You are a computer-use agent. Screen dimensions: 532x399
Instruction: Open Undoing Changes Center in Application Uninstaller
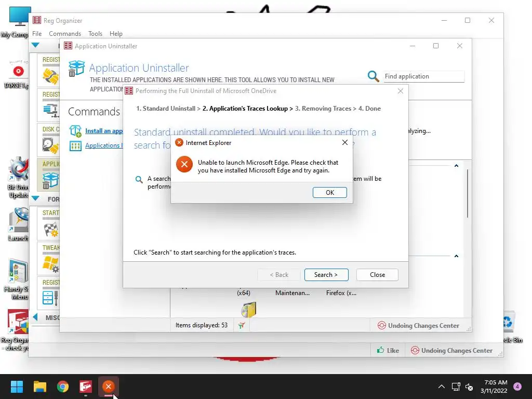pyautogui.click(x=418, y=326)
